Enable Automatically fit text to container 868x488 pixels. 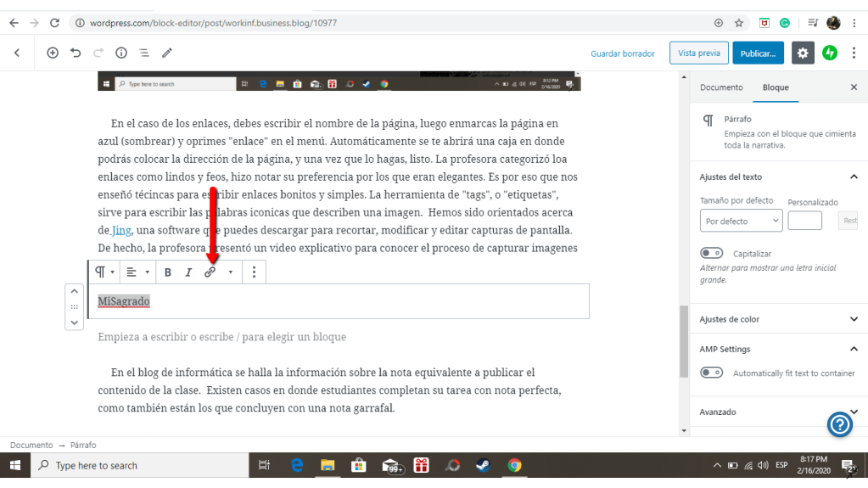711,373
